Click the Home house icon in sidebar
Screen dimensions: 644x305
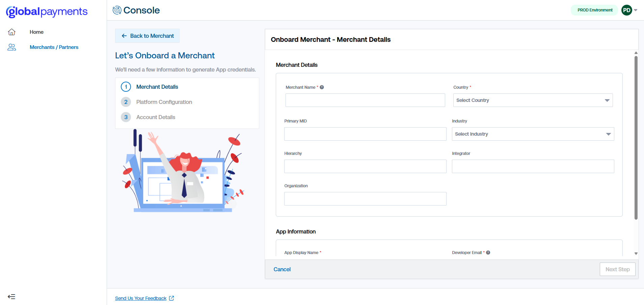coord(12,32)
